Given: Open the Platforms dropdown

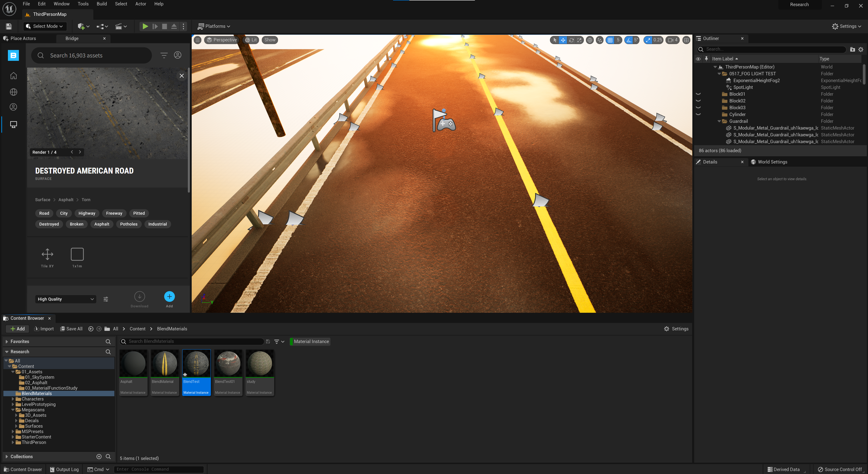Looking at the screenshot, I should (214, 26).
